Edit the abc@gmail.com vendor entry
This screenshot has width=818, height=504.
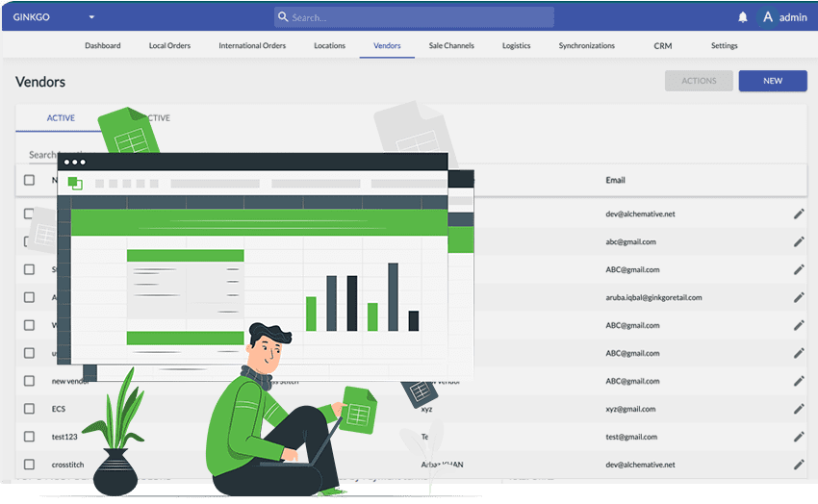(798, 242)
